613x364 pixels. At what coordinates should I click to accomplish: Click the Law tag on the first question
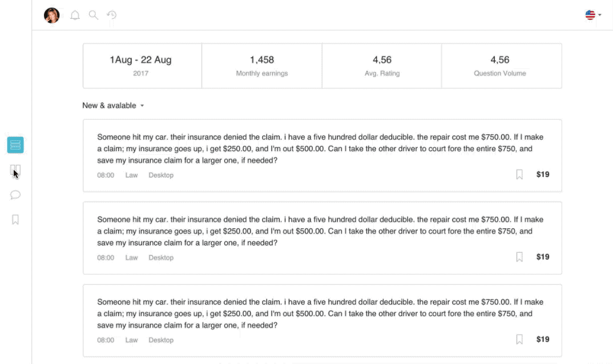132,175
